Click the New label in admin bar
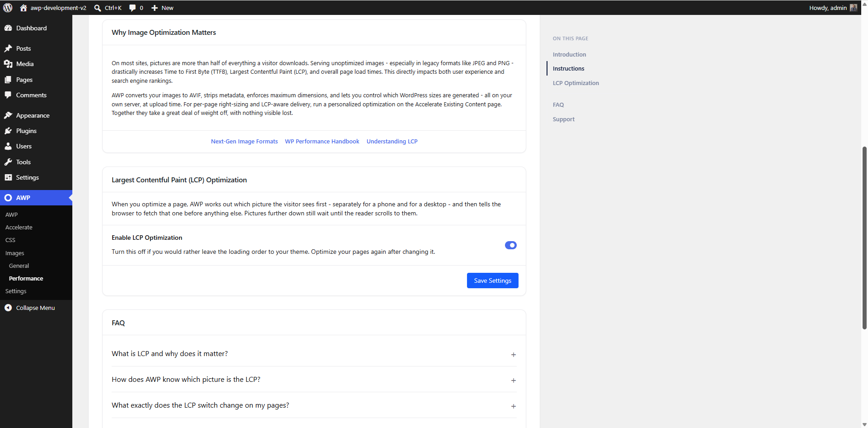Image resolution: width=868 pixels, height=428 pixels. tap(167, 8)
